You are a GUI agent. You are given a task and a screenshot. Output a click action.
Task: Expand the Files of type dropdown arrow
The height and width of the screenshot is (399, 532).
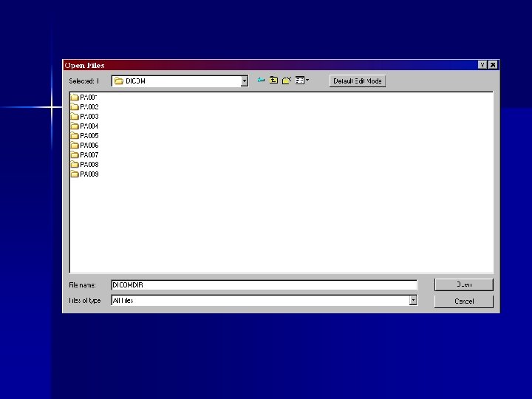click(x=413, y=300)
